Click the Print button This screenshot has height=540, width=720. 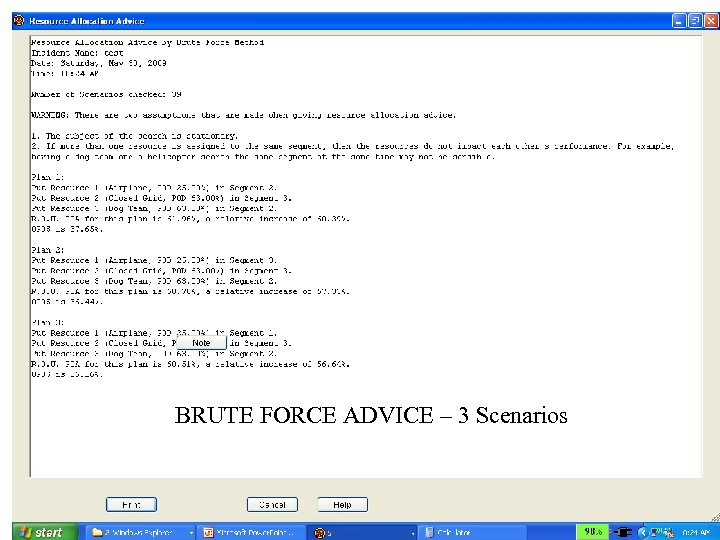(131, 504)
